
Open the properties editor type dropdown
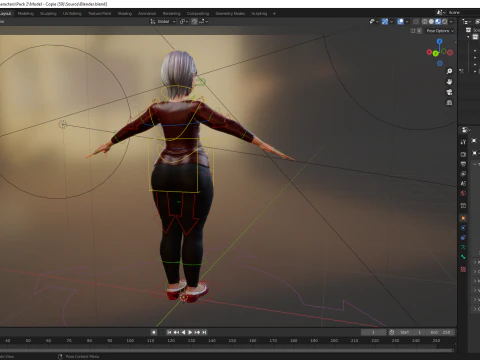(466, 130)
